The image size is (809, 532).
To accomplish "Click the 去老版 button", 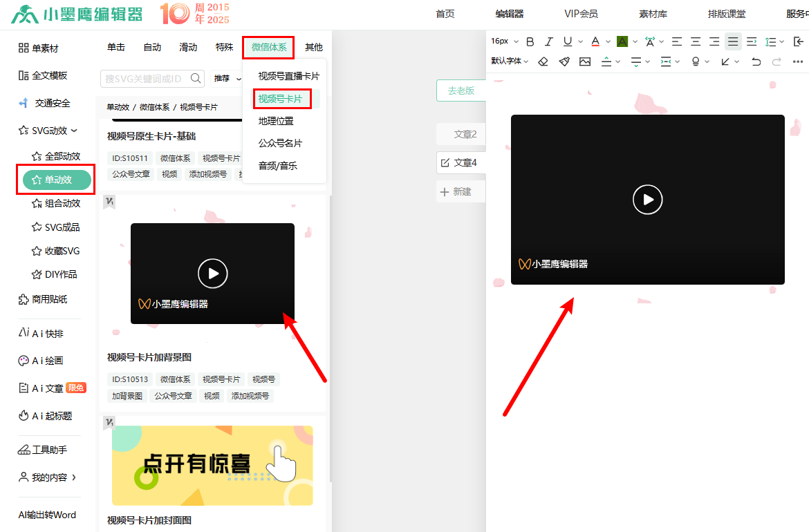I will tap(461, 91).
